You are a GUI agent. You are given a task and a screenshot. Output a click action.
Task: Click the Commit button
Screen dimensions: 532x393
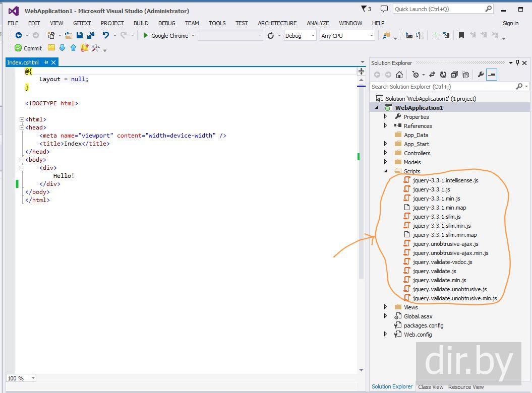pos(28,48)
